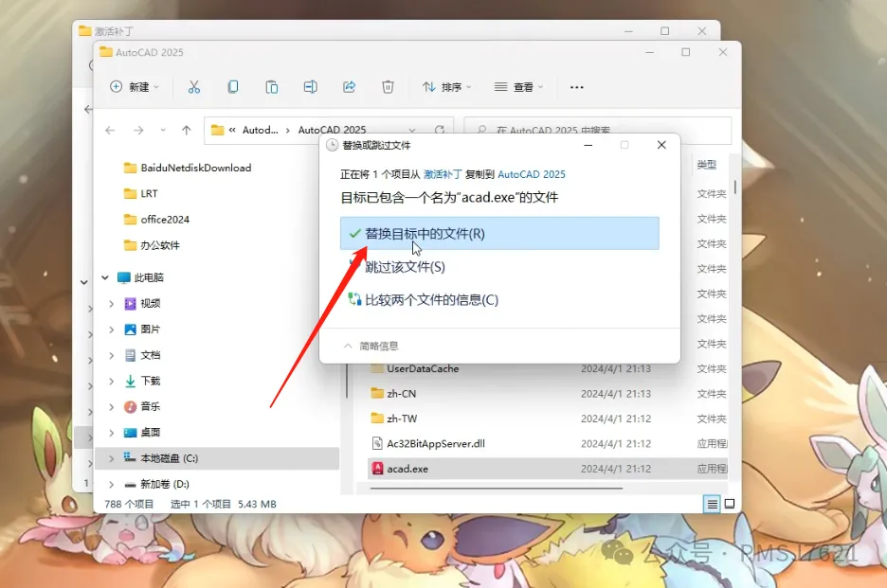Collapse the 此电脑 tree node

(105, 277)
